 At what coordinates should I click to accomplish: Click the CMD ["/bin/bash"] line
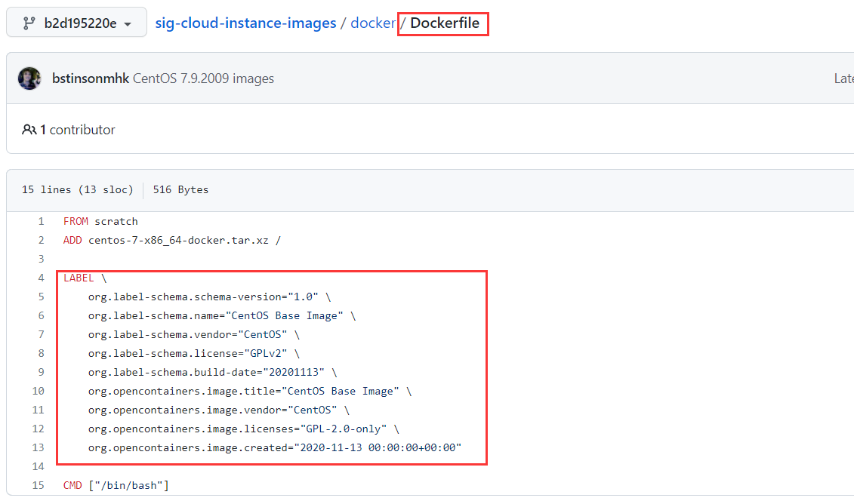tap(116, 485)
